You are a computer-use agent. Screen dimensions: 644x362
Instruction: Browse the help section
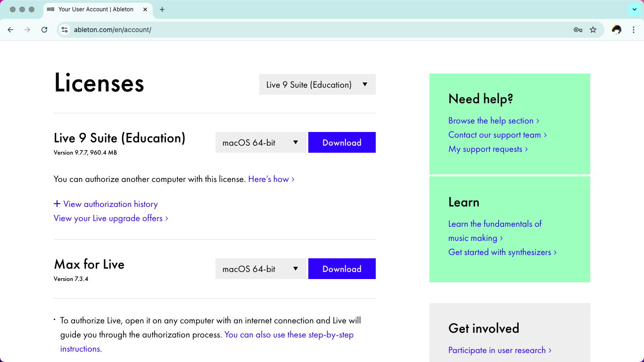point(494,121)
